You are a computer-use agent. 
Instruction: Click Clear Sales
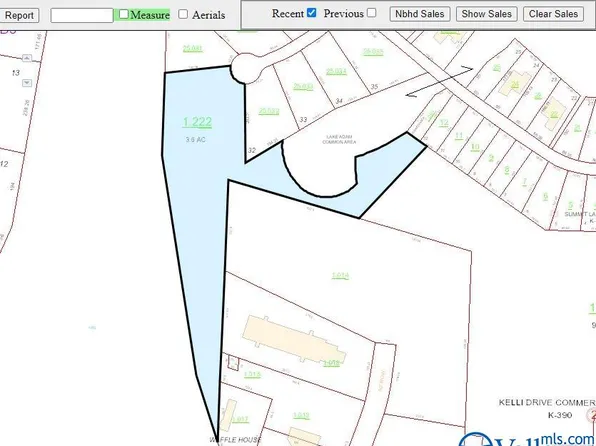pyautogui.click(x=553, y=14)
